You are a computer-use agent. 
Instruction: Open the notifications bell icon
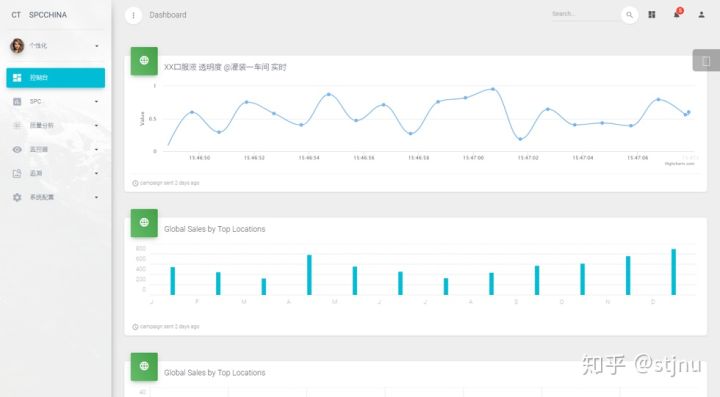(676, 15)
